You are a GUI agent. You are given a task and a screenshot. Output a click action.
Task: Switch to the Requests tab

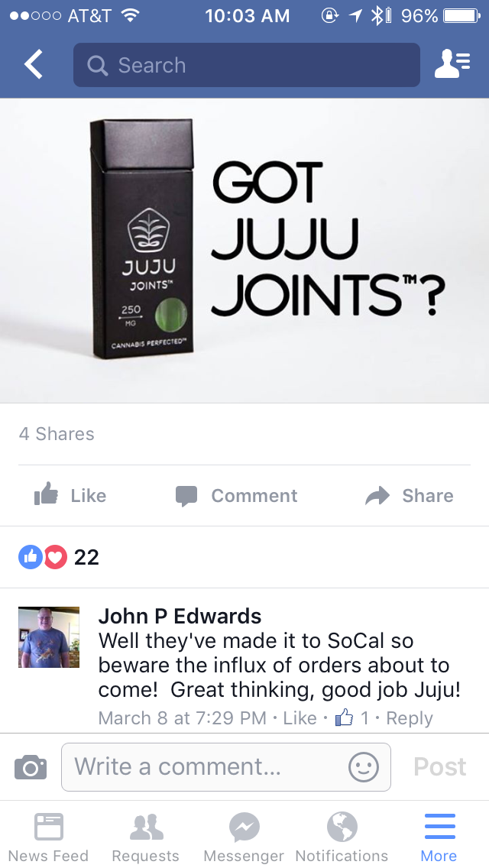coord(146,837)
